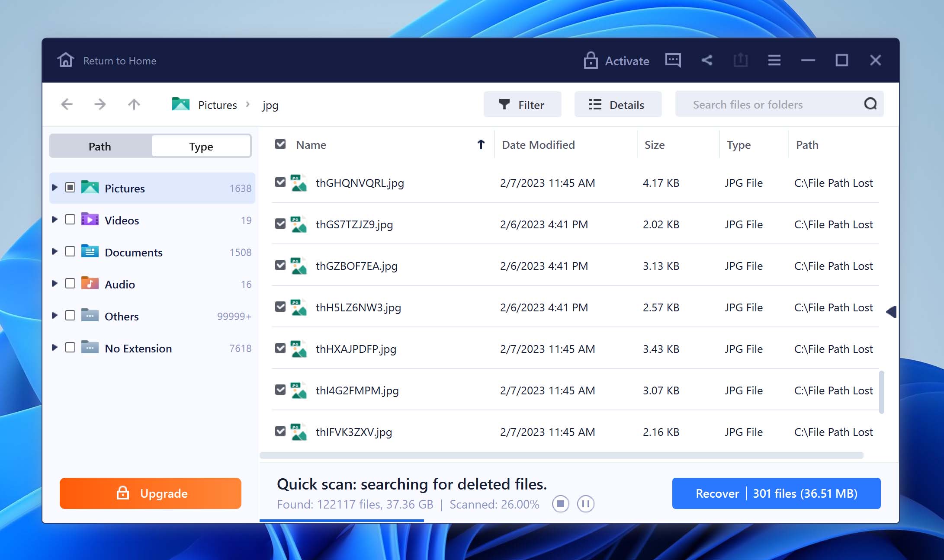Switch to the Type tab in sidebar
Screen dimensions: 944x560
(x=200, y=146)
